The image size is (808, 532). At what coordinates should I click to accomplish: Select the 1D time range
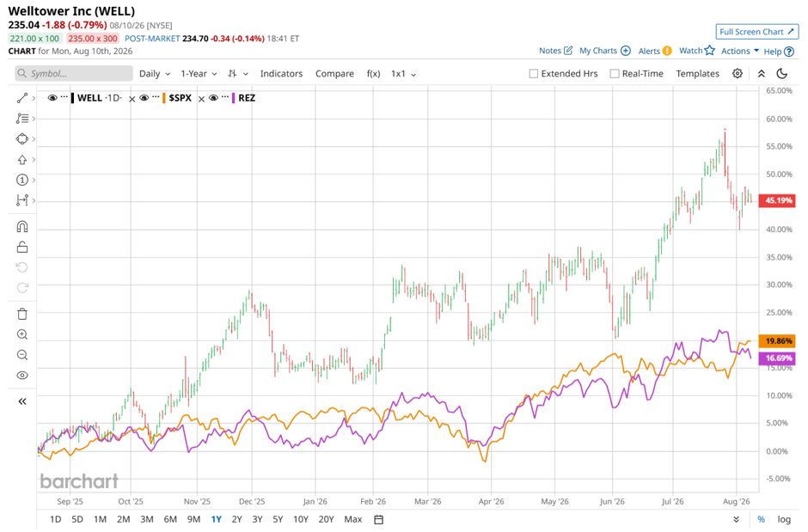[55, 520]
